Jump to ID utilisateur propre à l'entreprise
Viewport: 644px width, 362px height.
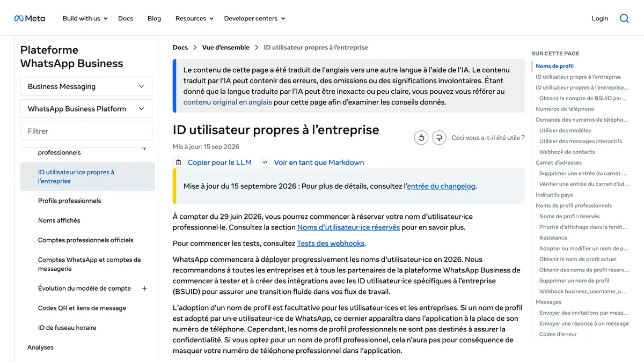point(578,77)
